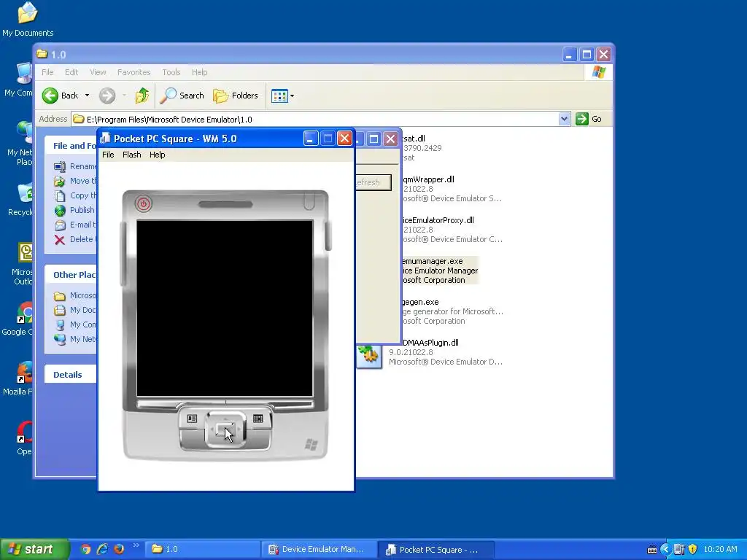Open the Views dropdown arrow

(292, 96)
